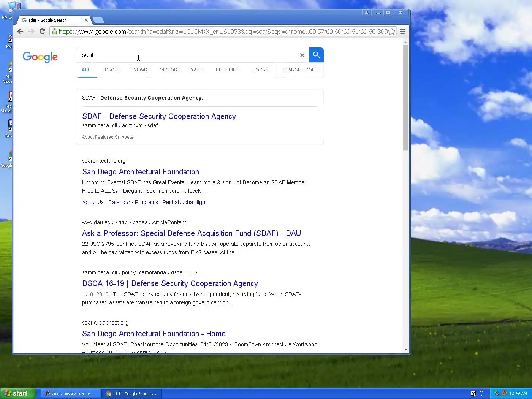Click the browser forward arrow
The height and width of the screenshot is (399, 532).
pyautogui.click(x=31, y=32)
